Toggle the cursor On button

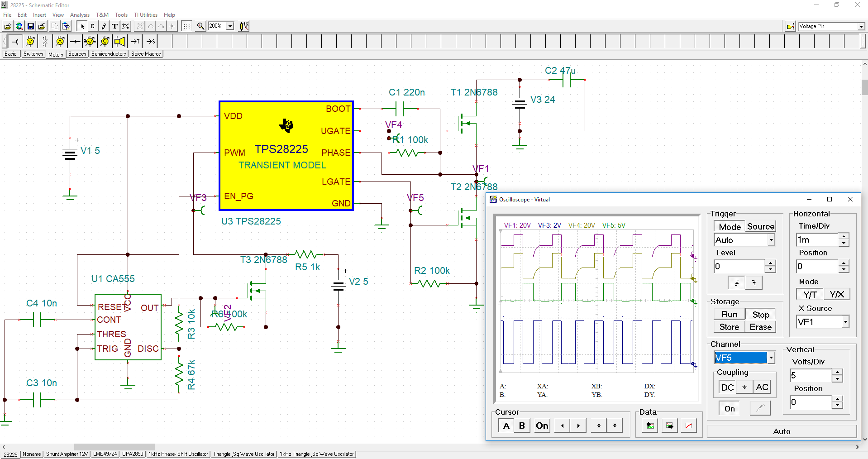click(x=542, y=426)
